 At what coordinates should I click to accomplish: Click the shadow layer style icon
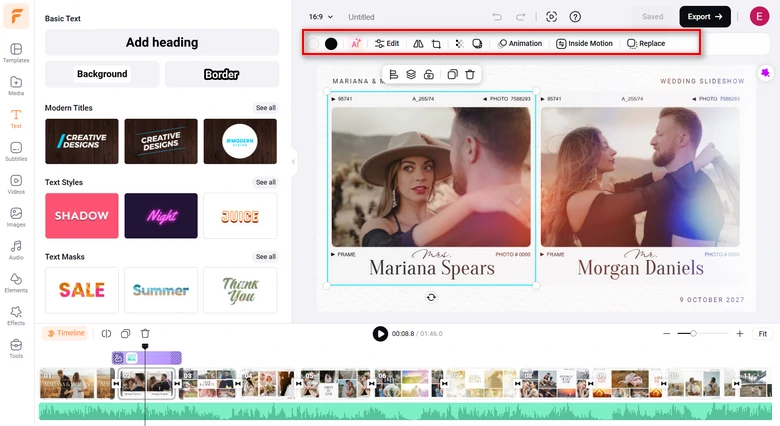click(477, 44)
